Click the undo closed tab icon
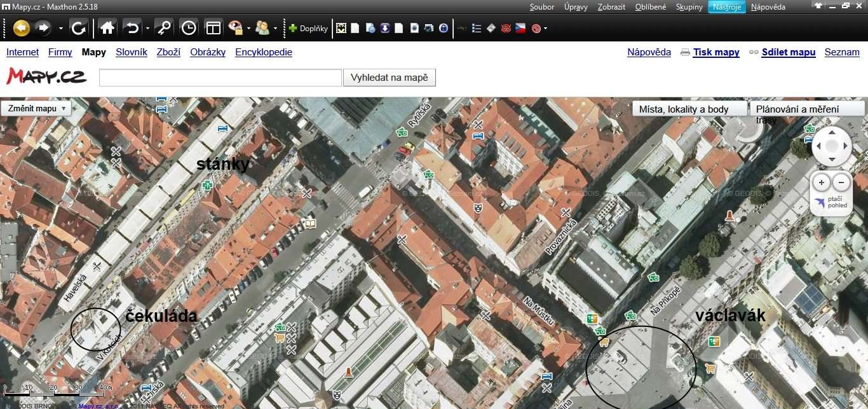Screen dimensions: 868x409 [132, 28]
